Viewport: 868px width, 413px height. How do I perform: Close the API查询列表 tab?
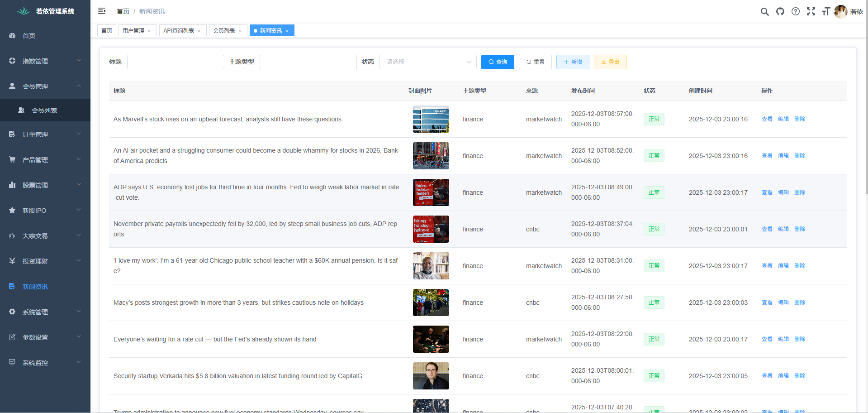(199, 31)
